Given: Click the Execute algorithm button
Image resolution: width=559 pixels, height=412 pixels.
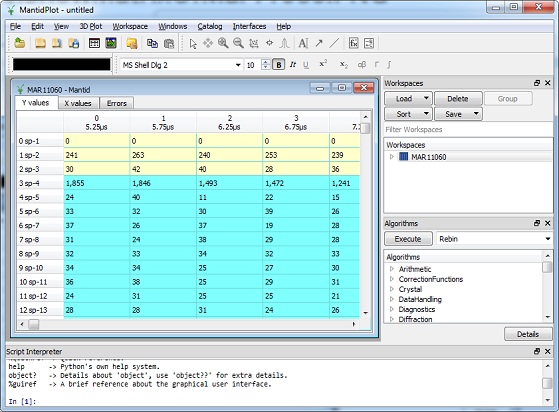Looking at the screenshot, I should coord(408,239).
